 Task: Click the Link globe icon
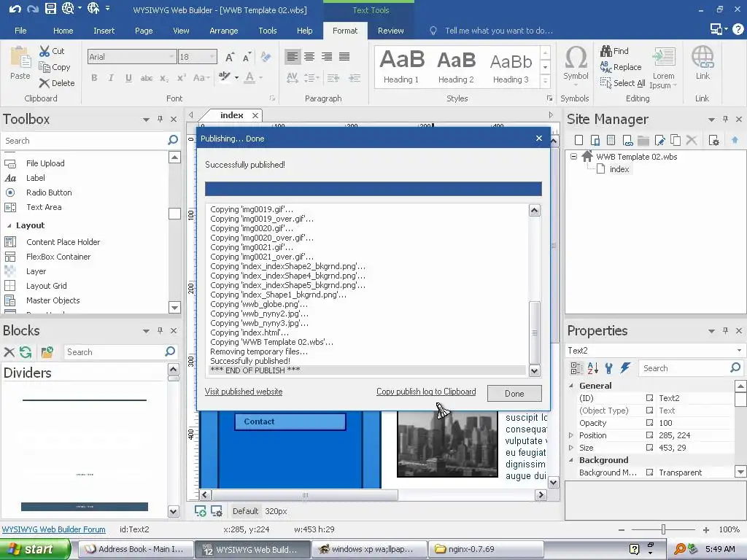coord(703,58)
